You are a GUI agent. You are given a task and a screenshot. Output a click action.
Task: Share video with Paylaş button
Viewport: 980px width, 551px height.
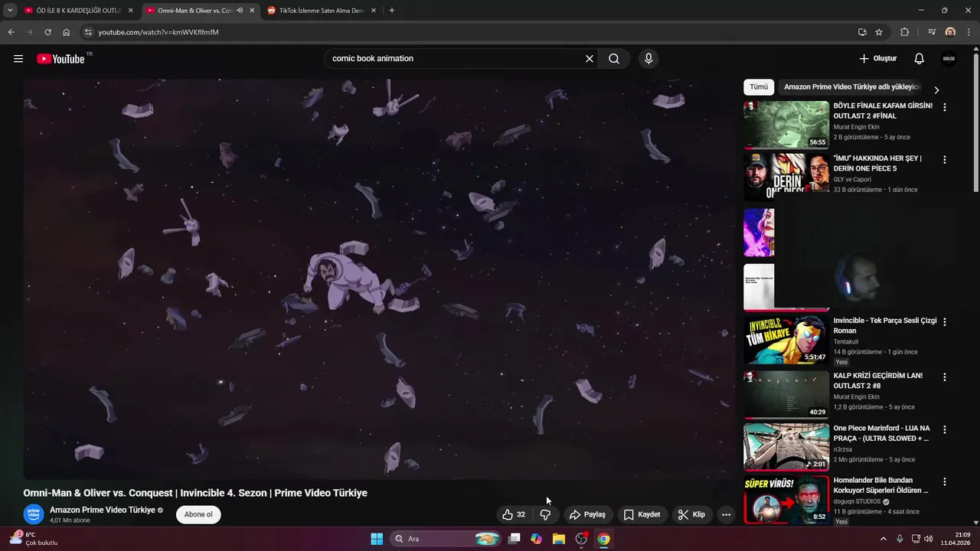(x=587, y=514)
